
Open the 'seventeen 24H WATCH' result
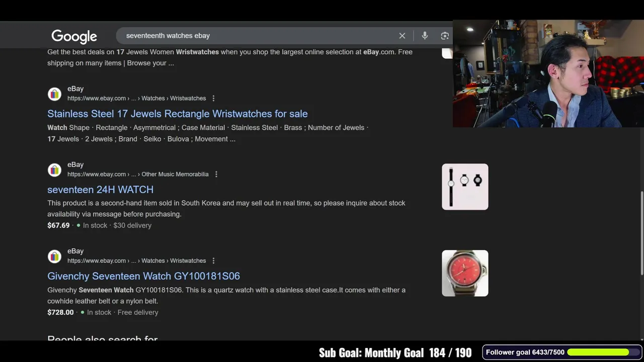click(100, 190)
